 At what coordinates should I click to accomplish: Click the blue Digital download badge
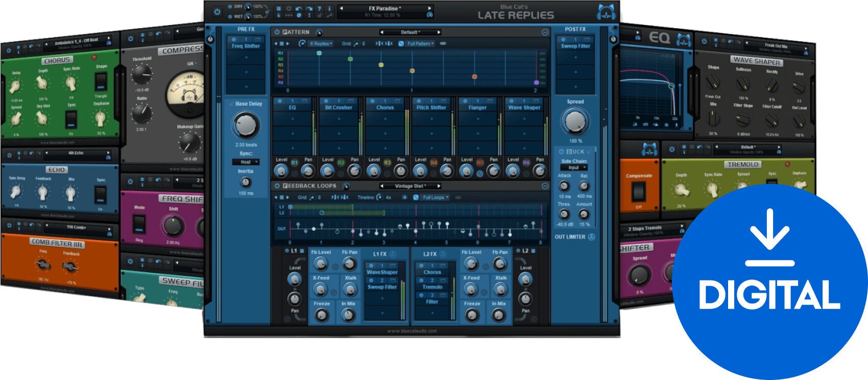(769, 282)
